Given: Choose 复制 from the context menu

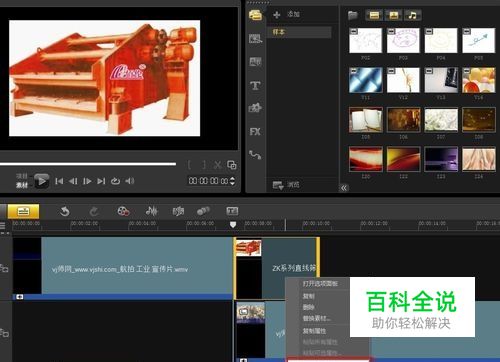Looking at the screenshot, I should (x=309, y=296).
